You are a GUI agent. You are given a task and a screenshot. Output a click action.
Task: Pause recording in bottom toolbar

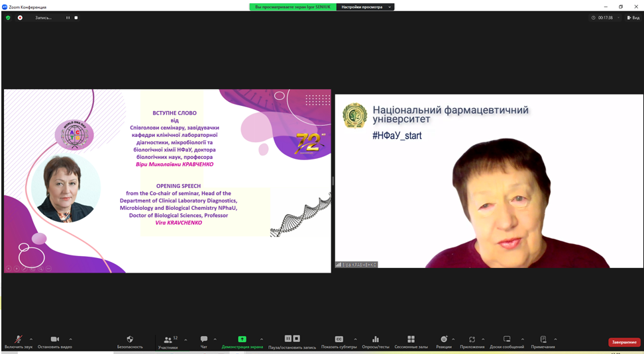pyautogui.click(x=288, y=338)
